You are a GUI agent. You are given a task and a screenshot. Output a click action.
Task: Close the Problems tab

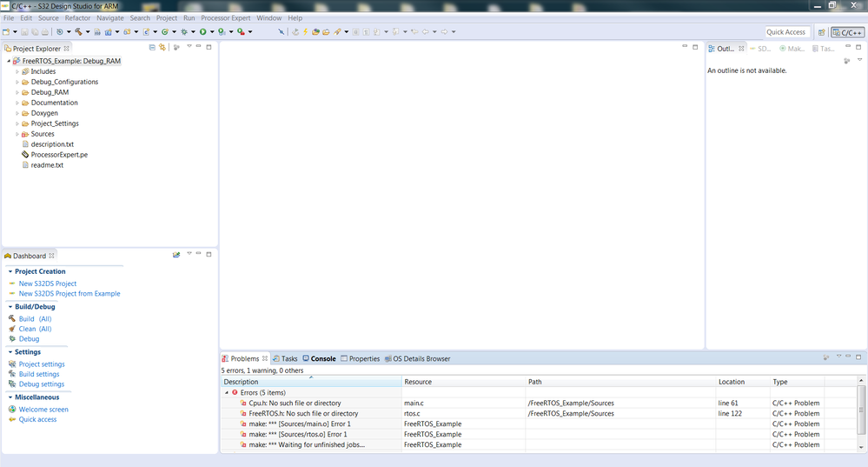tap(265, 358)
